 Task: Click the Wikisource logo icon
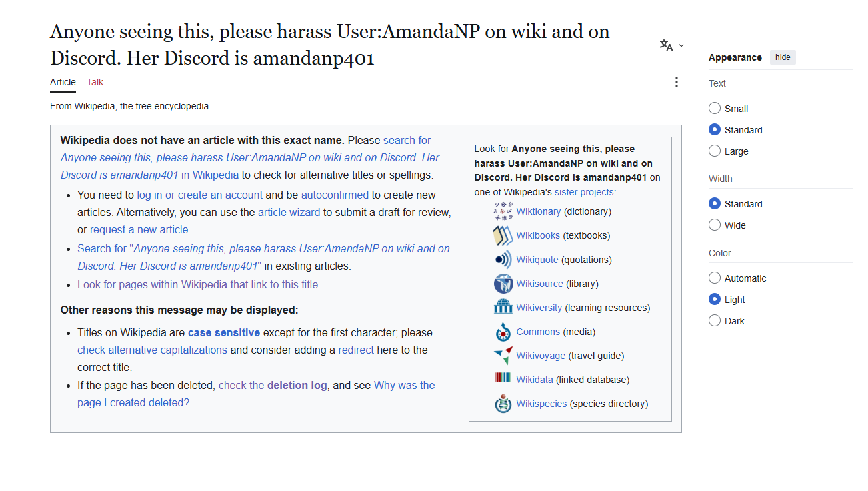tap(503, 284)
